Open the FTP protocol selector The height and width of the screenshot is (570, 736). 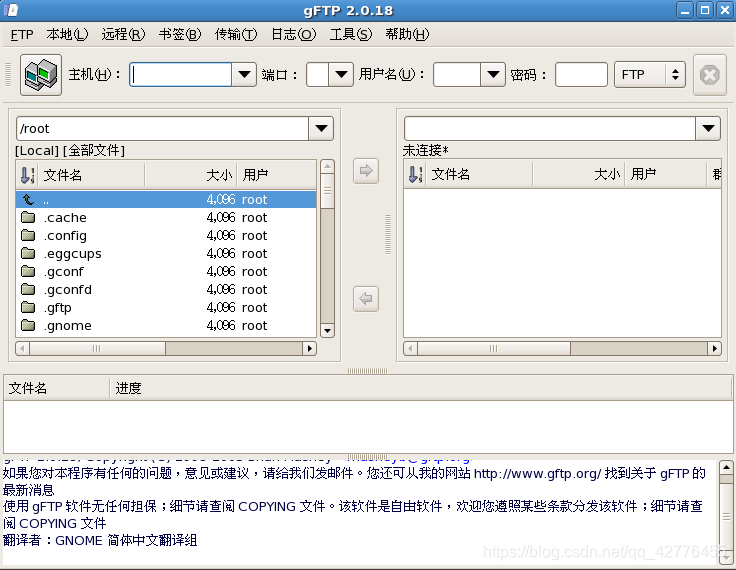pyautogui.click(x=650, y=75)
